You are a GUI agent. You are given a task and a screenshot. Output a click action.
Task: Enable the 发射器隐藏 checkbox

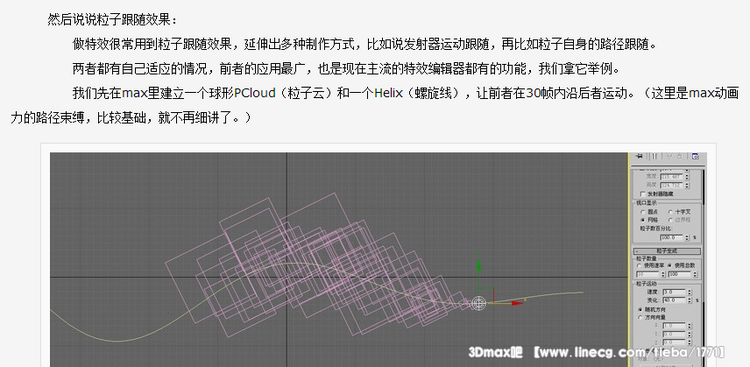point(643,194)
